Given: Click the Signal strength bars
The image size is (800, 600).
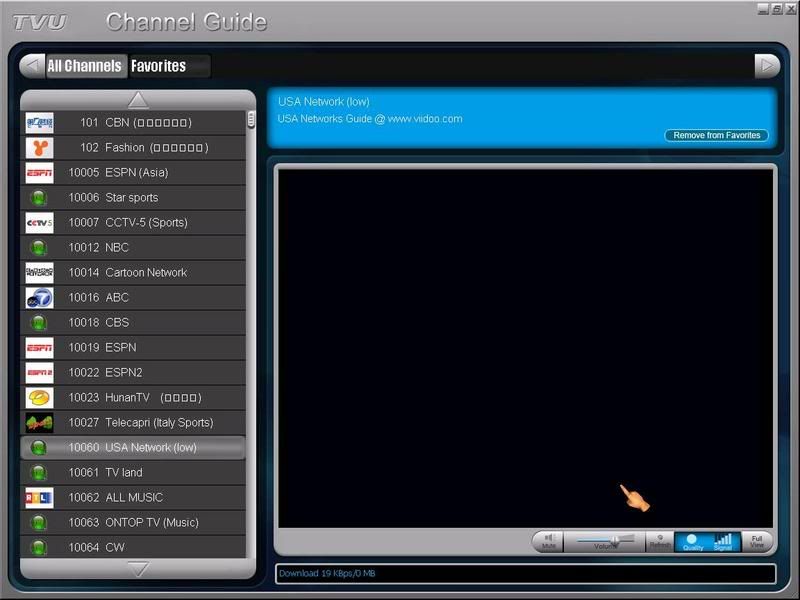Looking at the screenshot, I should (723, 541).
